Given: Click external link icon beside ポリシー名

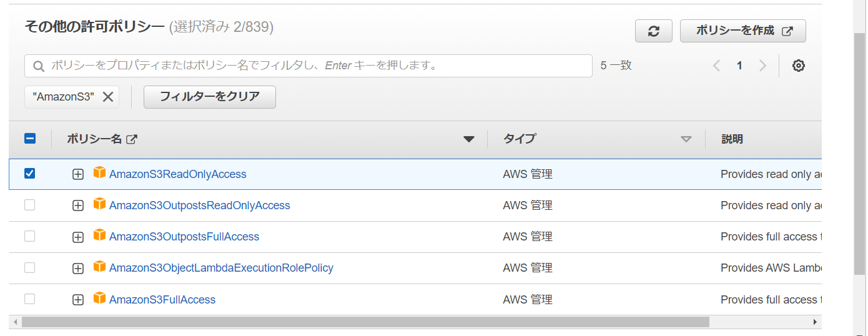Looking at the screenshot, I should [x=132, y=139].
